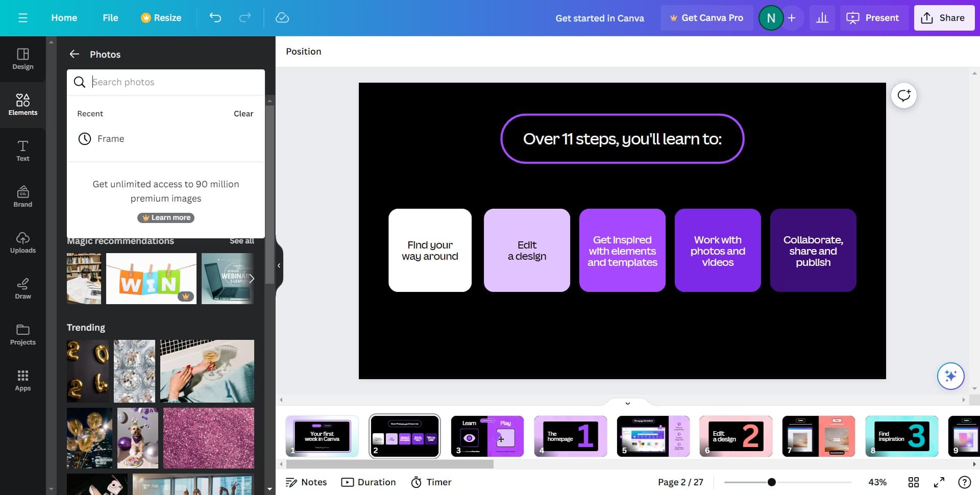Open the Draw tool
The image size is (980, 495).
click(x=22, y=288)
